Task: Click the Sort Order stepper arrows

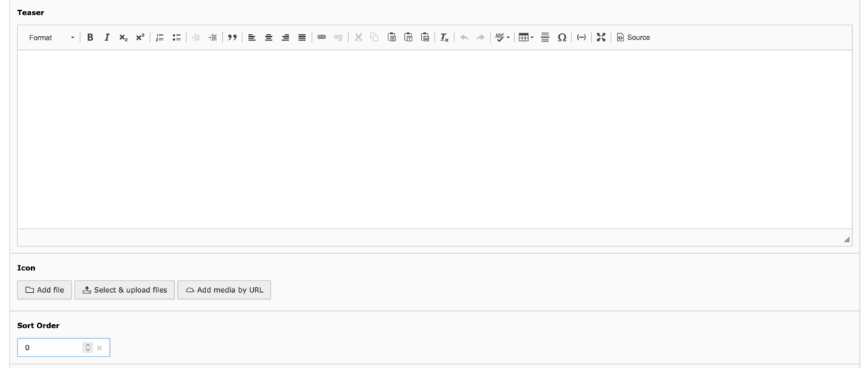Action: [88, 348]
